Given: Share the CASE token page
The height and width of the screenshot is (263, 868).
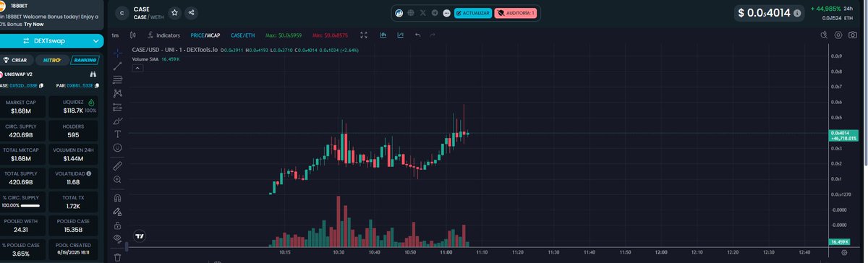Looking at the screenshot, I should (191, 12).
